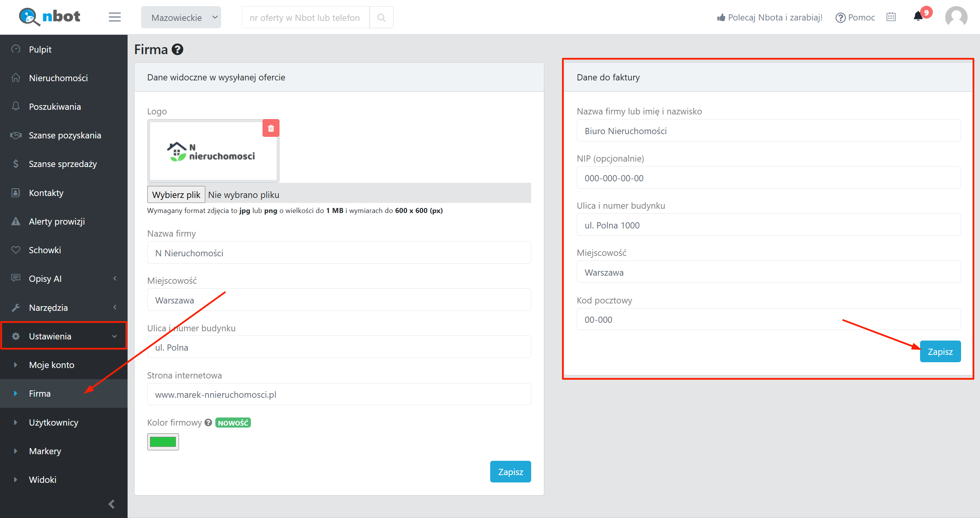Click the NIP input field
Screen dimensions: 980x518
768,178
